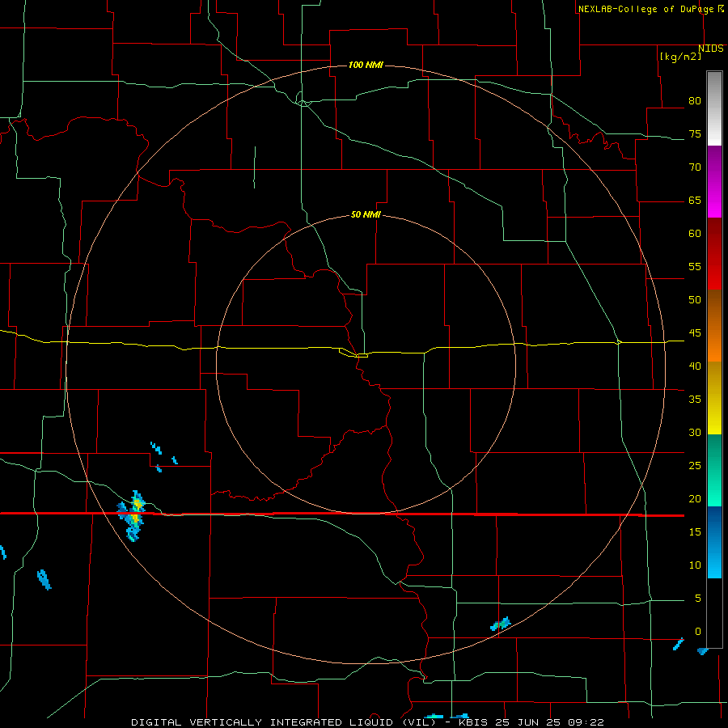Click the scale value 50
728x728 pixels.
click(695, 300)
